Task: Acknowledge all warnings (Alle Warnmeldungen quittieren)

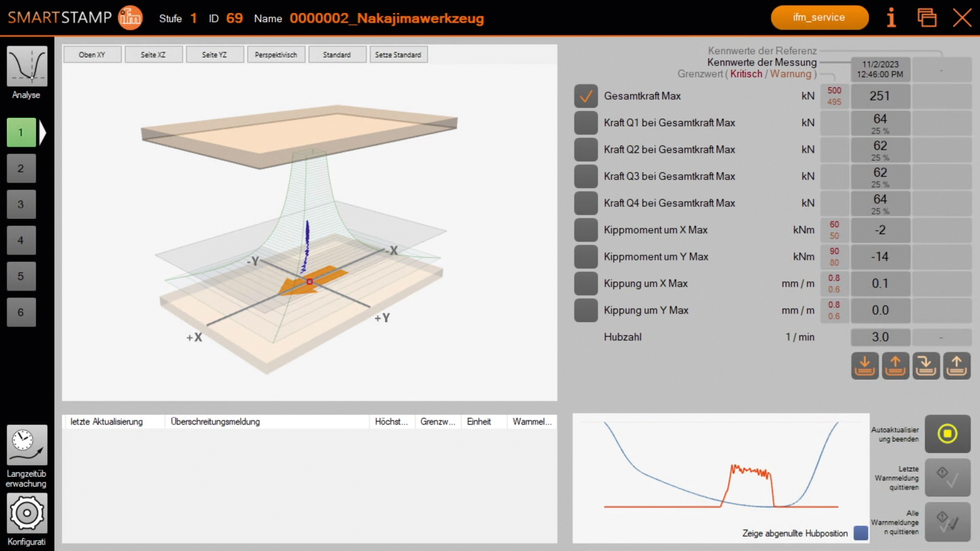Action: pos(948,521)
